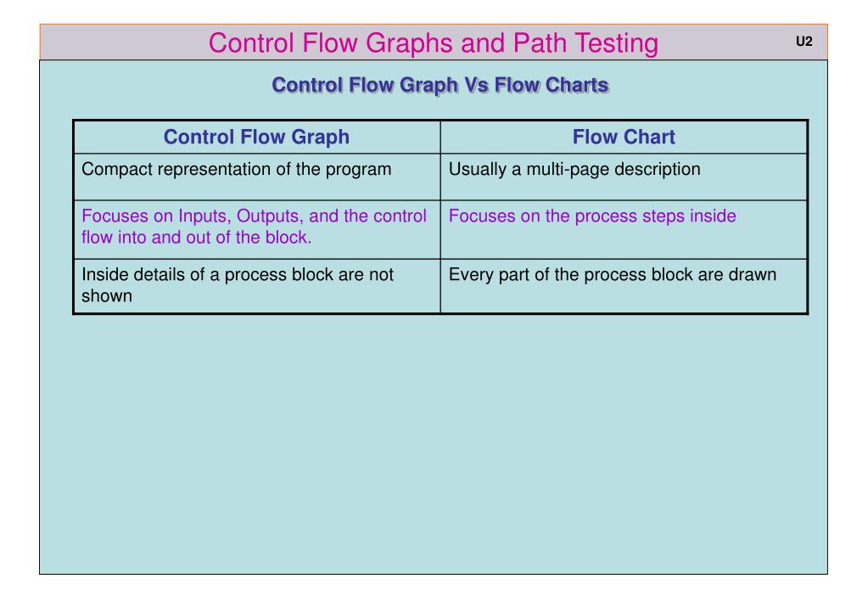This screenshot has width=868, height=601.
Task: Click the word "drawn" in the last row
Action: click(x=753, y=275)
